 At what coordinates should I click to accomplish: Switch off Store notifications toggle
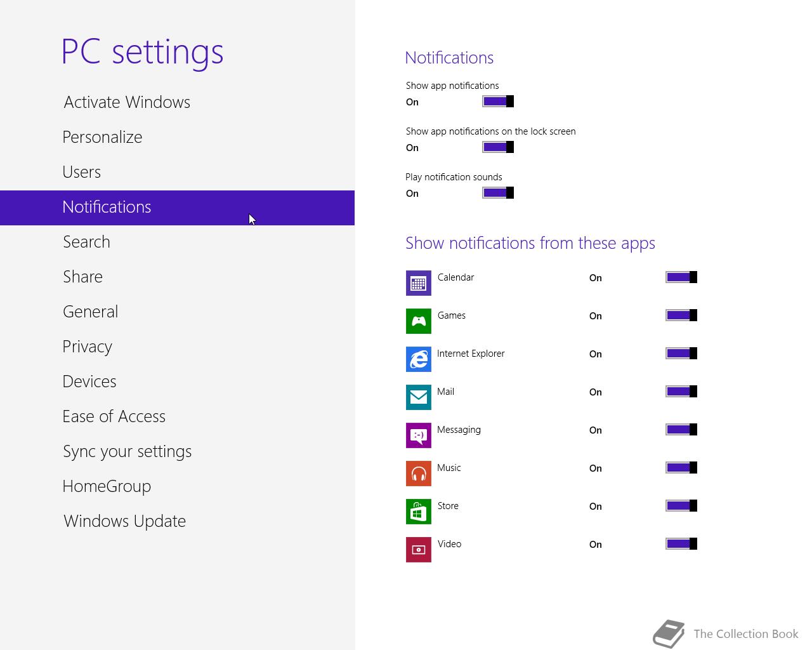click(681, 506)
